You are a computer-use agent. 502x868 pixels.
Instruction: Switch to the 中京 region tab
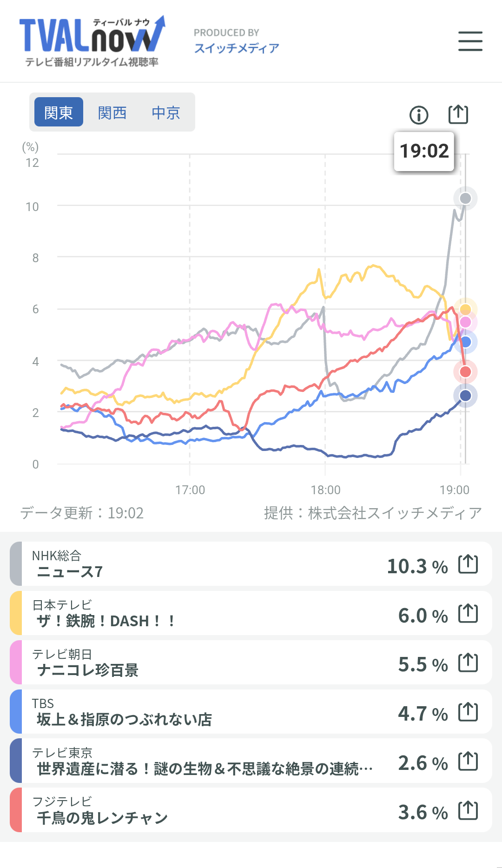tap(166, 112)
